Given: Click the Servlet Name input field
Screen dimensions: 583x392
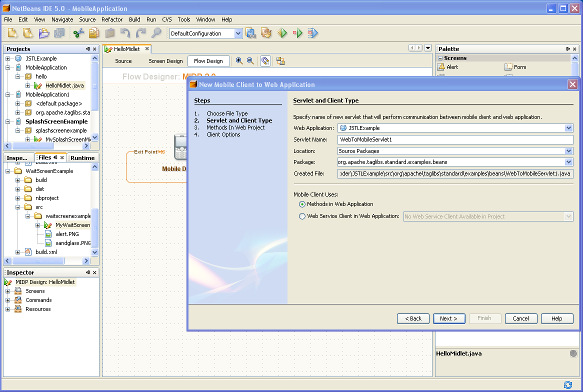Looking at the screenshot, I should 455,140.
